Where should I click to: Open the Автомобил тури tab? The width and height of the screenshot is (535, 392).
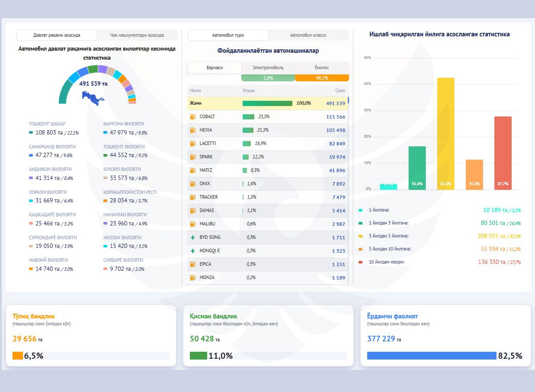pyautogui.click(x=228, y=35)
